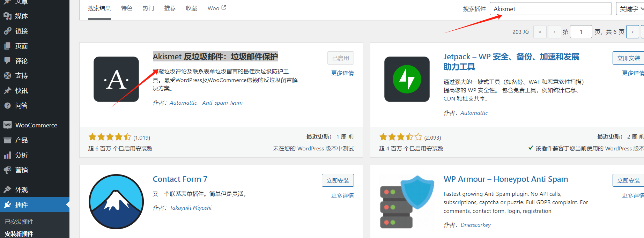Click the Akismet plugin search input field
644x238 pixels.
point(551,9)
